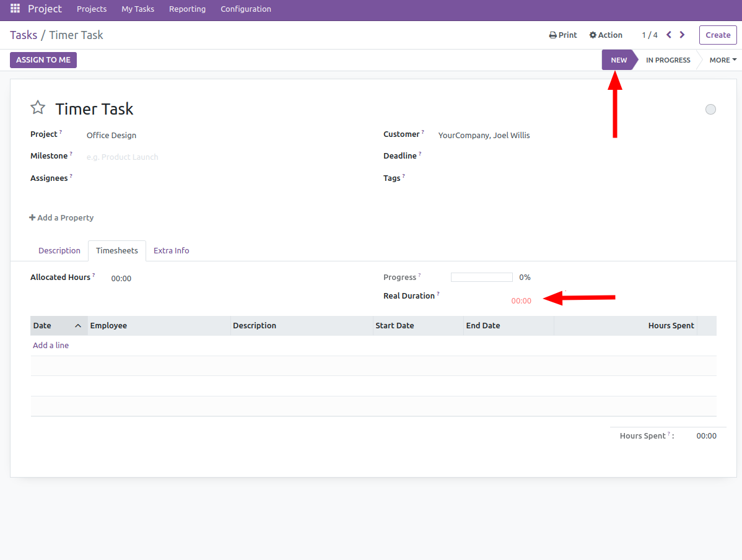Switch to the Description tab
Screen dimensions: 742x560
point(59,251)
